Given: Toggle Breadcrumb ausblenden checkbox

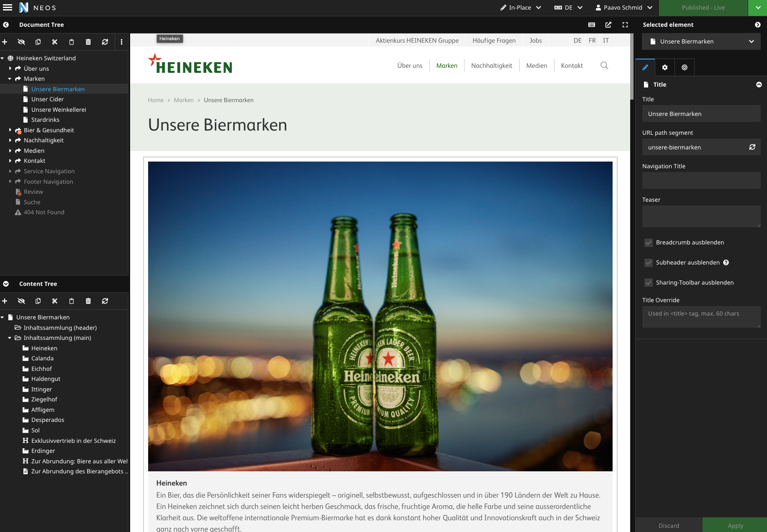Looking at the screenshot, I should [649, 243].
